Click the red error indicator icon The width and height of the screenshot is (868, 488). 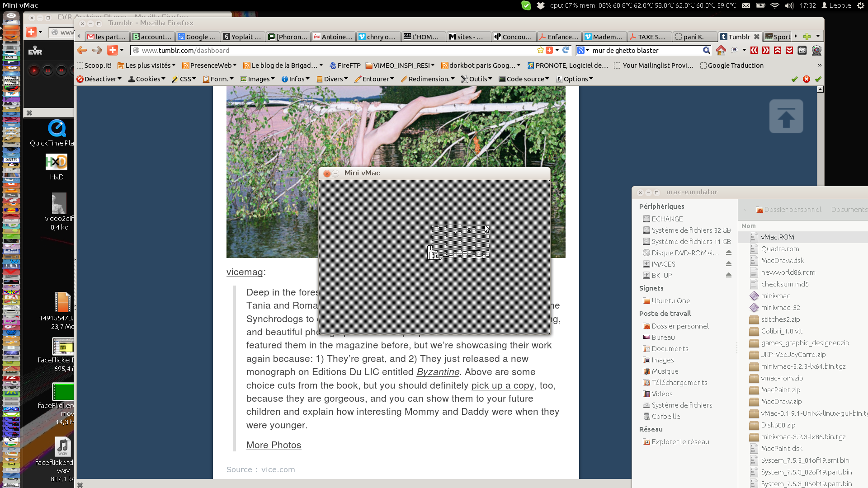tap(806, 79)
